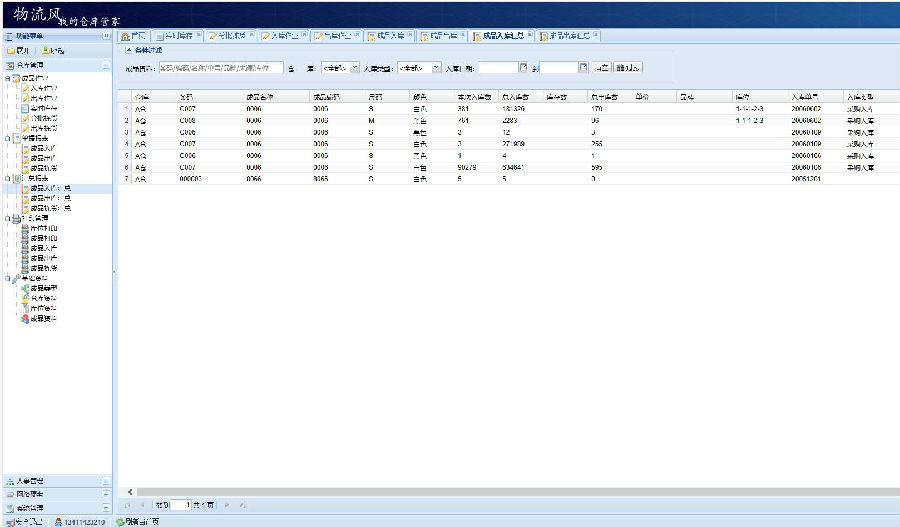900x527 pixels.
Task: Open 入库作业 under the 成品作业 tree group
Action: click(44, 88)
